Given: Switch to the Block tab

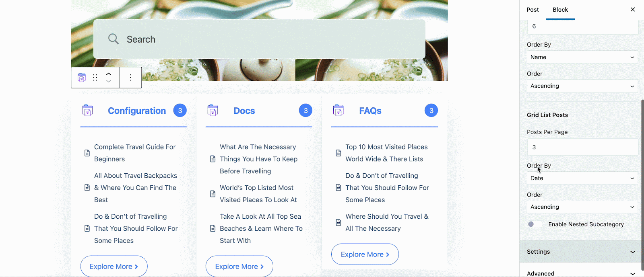Looking at the screenshot, I should point(560,10).
